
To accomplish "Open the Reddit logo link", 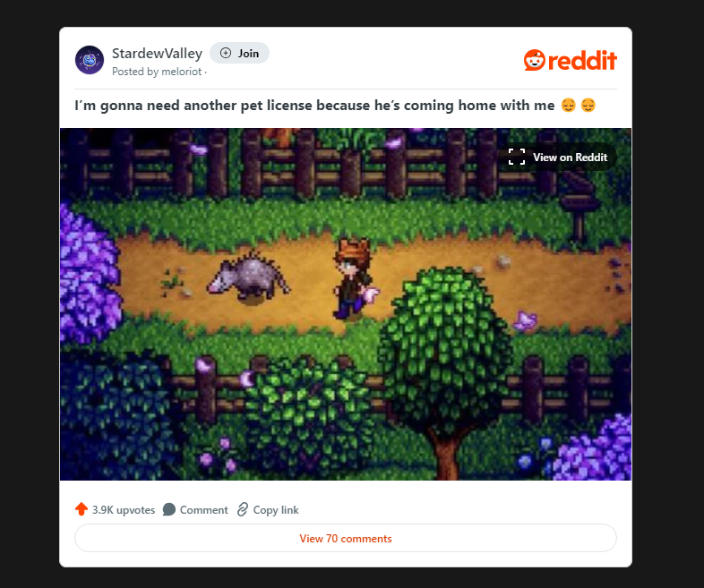I will click(571, 60).
